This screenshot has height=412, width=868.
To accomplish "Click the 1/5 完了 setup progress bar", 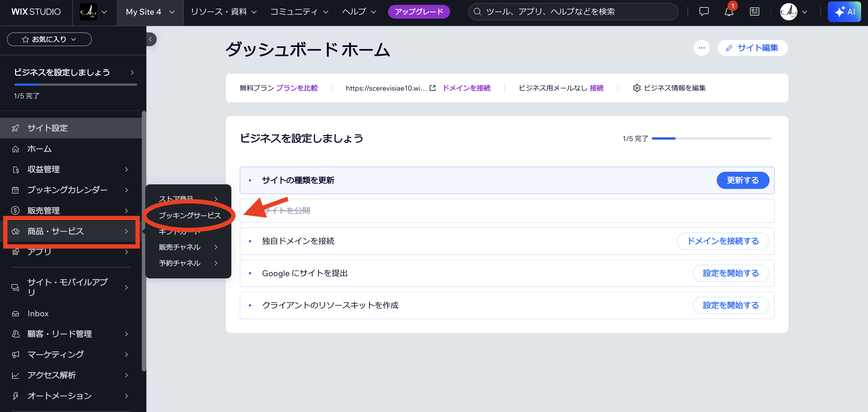I will (x=75, y=84).
